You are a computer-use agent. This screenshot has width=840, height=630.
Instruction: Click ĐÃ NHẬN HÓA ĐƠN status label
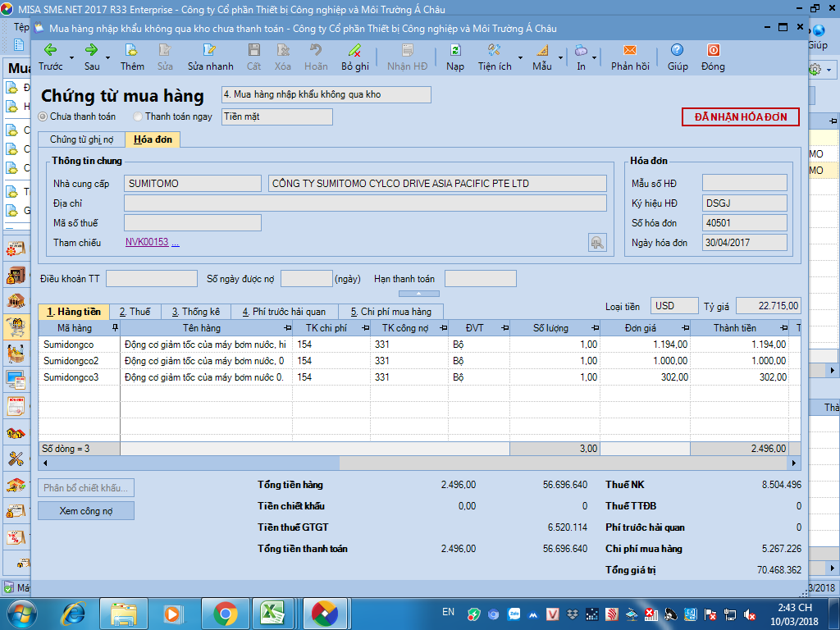click(x=741, y=117)
